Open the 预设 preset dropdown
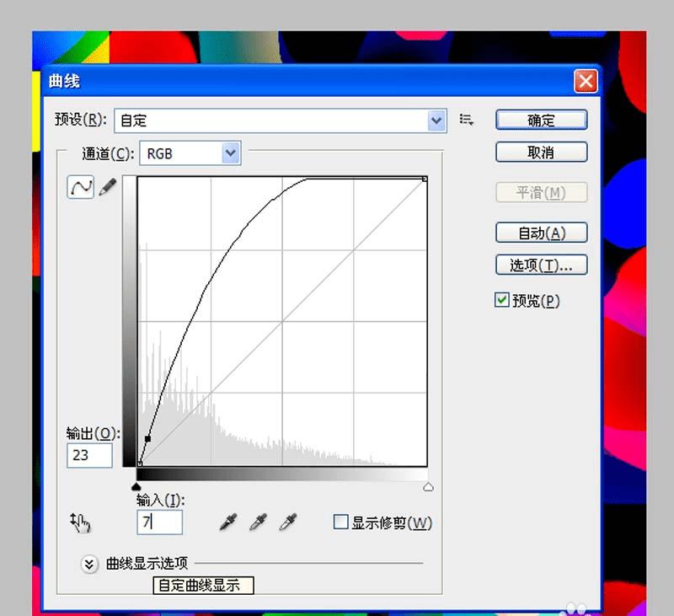The image size is (674, 616). click(x=281, y=121)
